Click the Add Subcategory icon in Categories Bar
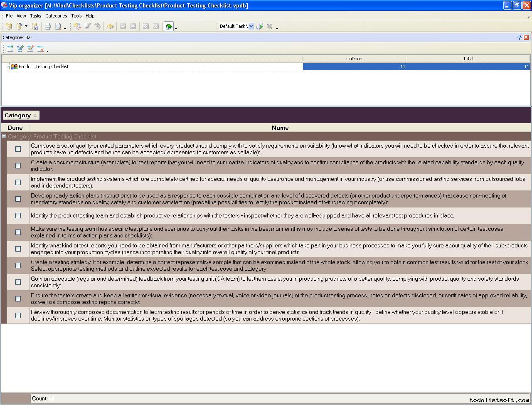Screen dimensions: 532x405 coord(20,49)
